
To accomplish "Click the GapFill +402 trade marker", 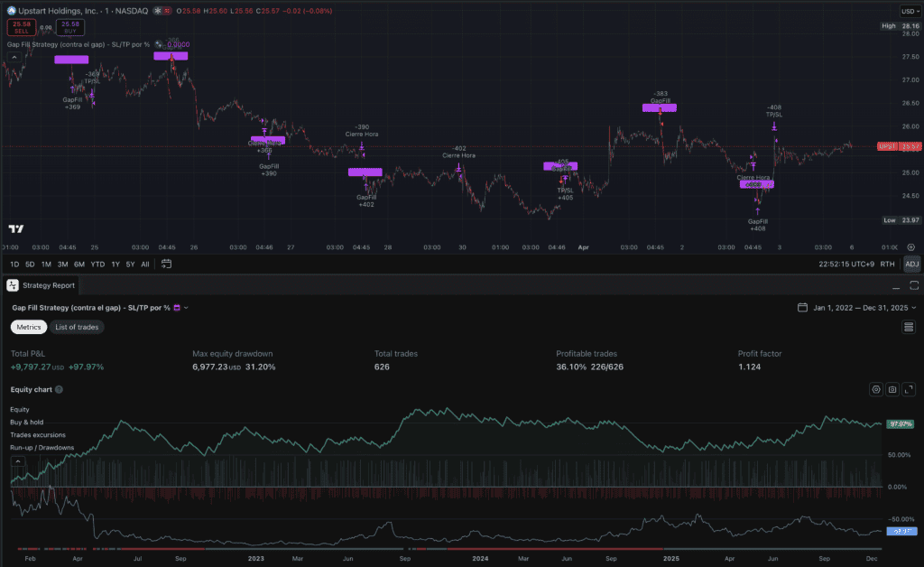I will click(366, 201).
